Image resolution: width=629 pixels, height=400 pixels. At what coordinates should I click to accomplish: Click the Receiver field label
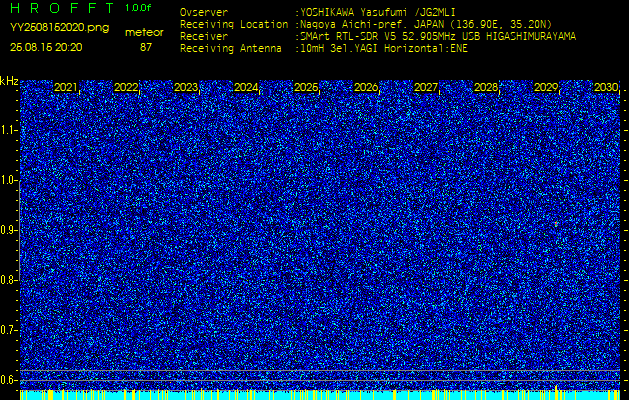coord(204,37)
